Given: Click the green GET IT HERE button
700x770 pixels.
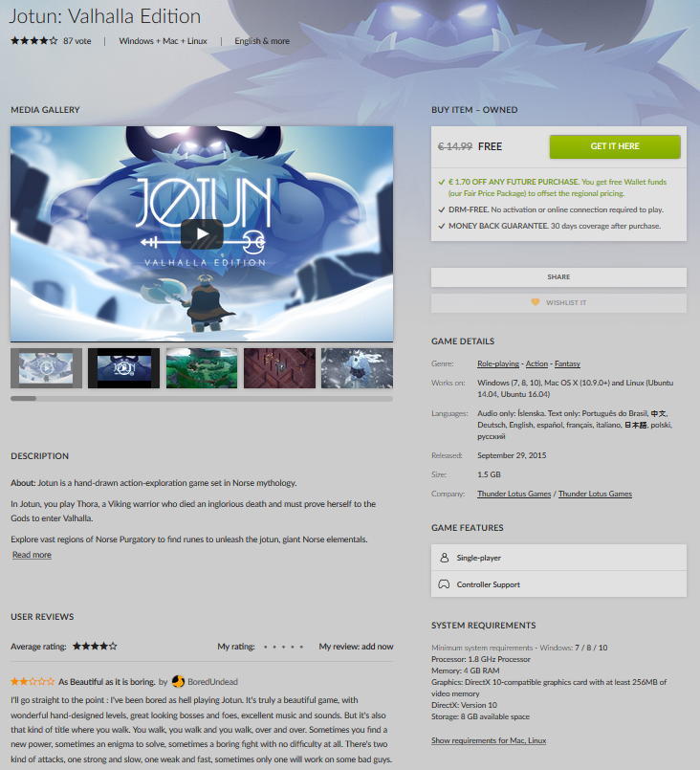Looking at the screenshot, I should 615,146.
